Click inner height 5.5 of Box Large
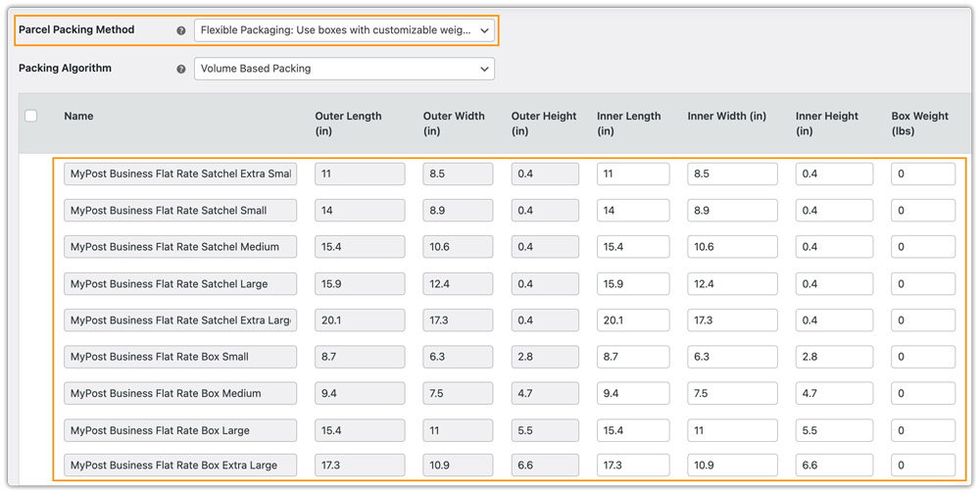The width and height of the screenshot is (980, 492). pyautogui.click(x=834, y=430)
